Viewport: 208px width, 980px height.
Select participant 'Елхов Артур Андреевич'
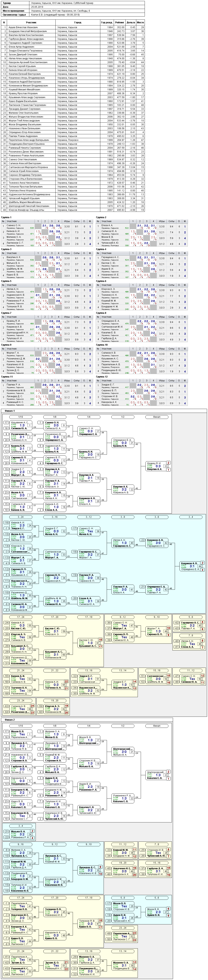pyautogui.click(x=21, y=47)
